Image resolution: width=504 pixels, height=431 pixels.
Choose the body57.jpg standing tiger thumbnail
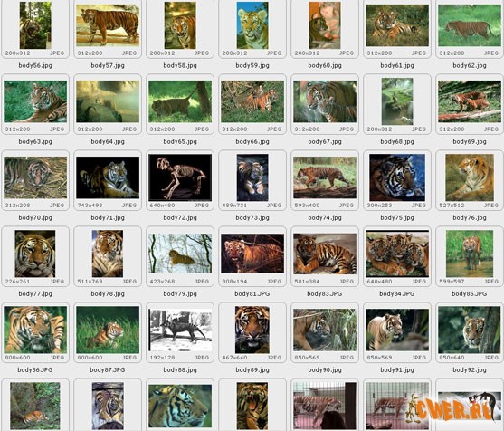pos(108,25)
